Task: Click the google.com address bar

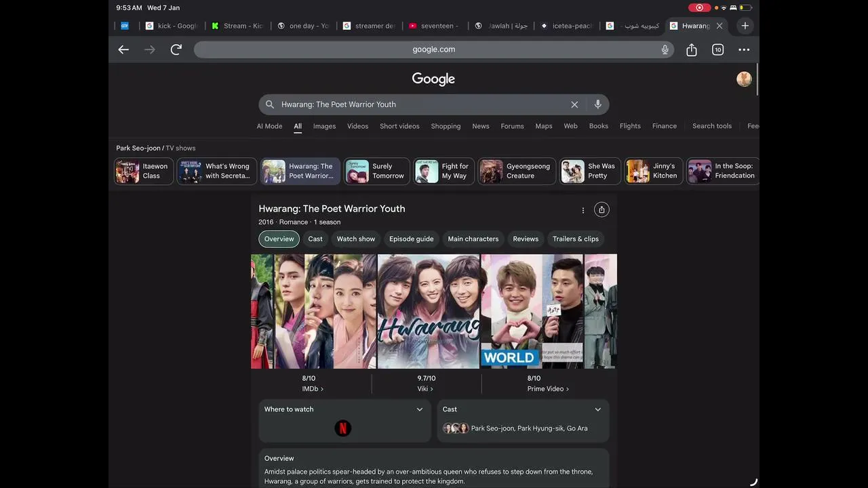Action: click(x=434, y=49)
